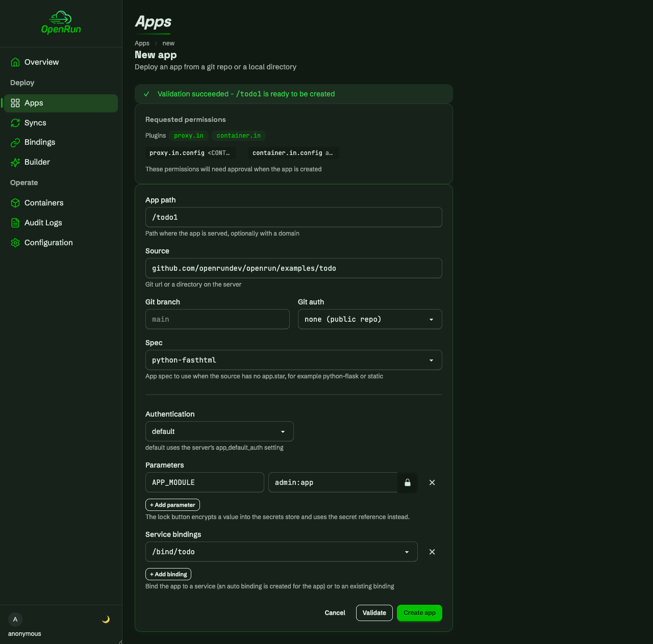Image resolution: width=653 pixels, height=644 pixels.
Task: Open Audit Logs in the sidebar
Action: tap(61, 223)
